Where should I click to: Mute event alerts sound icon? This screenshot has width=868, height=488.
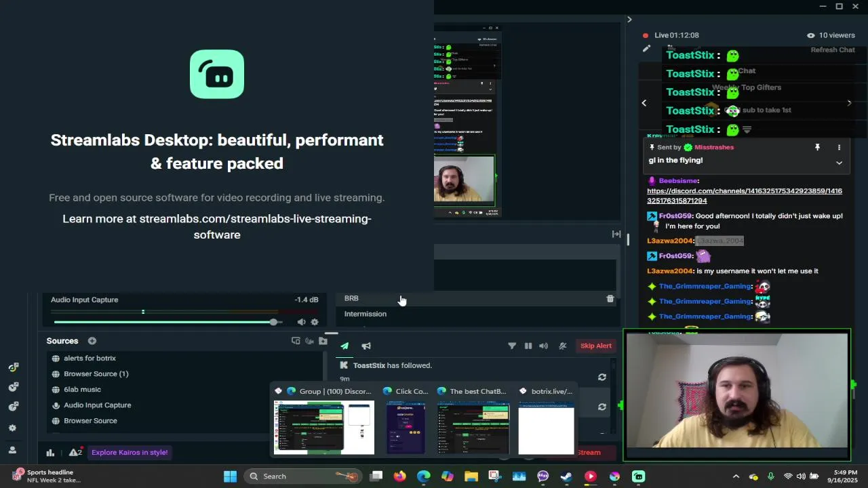(543, 346)
